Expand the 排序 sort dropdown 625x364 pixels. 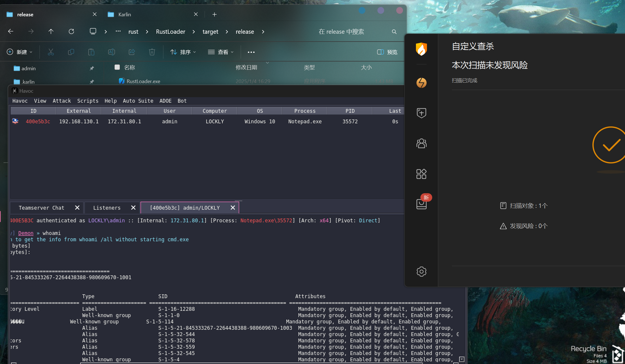click(183, 52)
